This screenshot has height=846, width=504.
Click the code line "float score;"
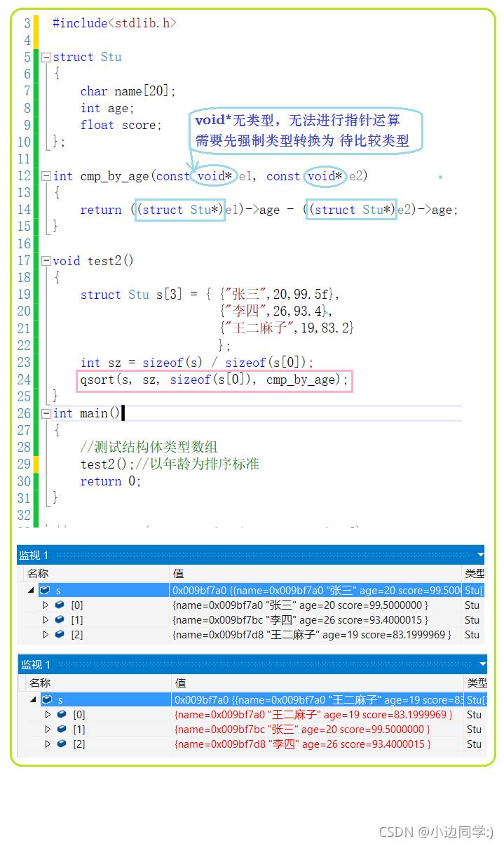[121, 125]
